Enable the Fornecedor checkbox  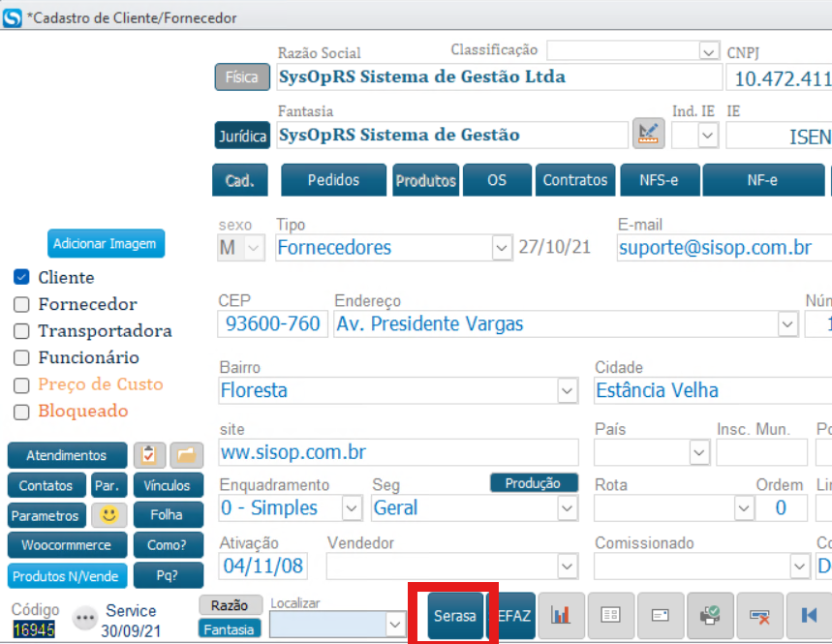21,304
